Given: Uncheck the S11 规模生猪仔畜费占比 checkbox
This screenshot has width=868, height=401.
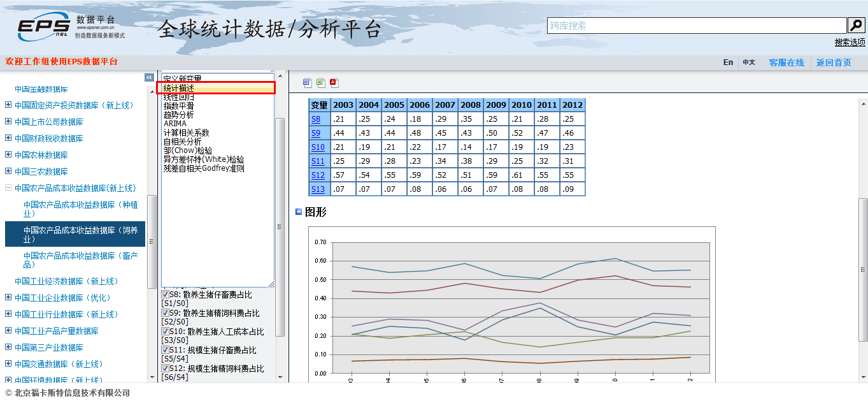Looking at the screenshot, I should click(165, 350).
